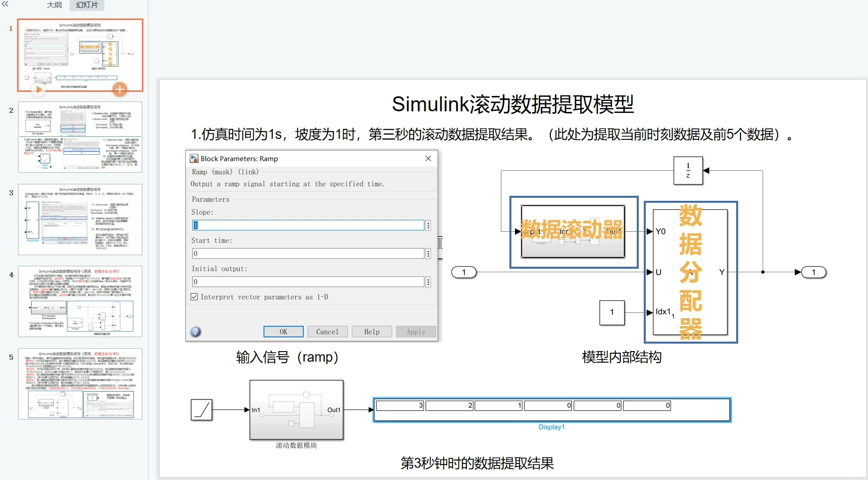Click the Parameters group heading in the dialog
The image size is (868, 480).
point(211,199)
